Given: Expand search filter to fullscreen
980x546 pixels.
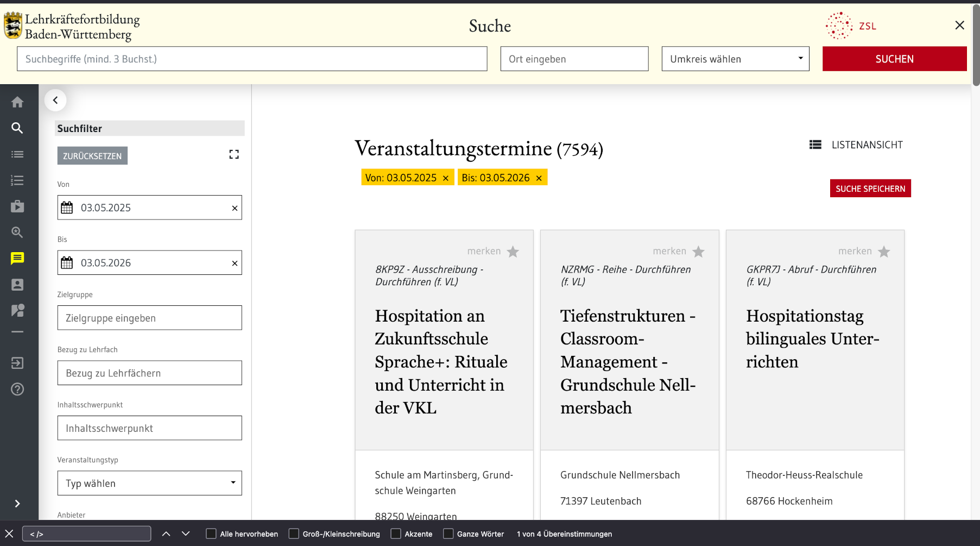Looking at the screenshot, I should tap(234, 155).
